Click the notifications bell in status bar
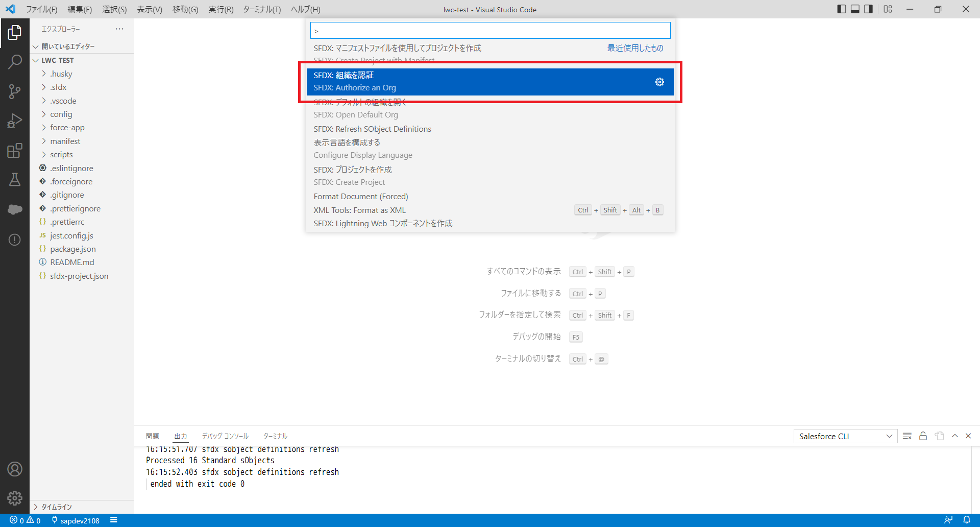The width and height of the screenshot is (980, 527). coord(967,520)
